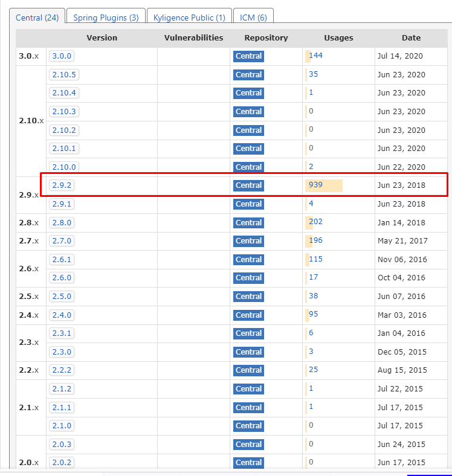Open version 2.6.0 link
Screen dimensions: 452x476
coord(62,277)
